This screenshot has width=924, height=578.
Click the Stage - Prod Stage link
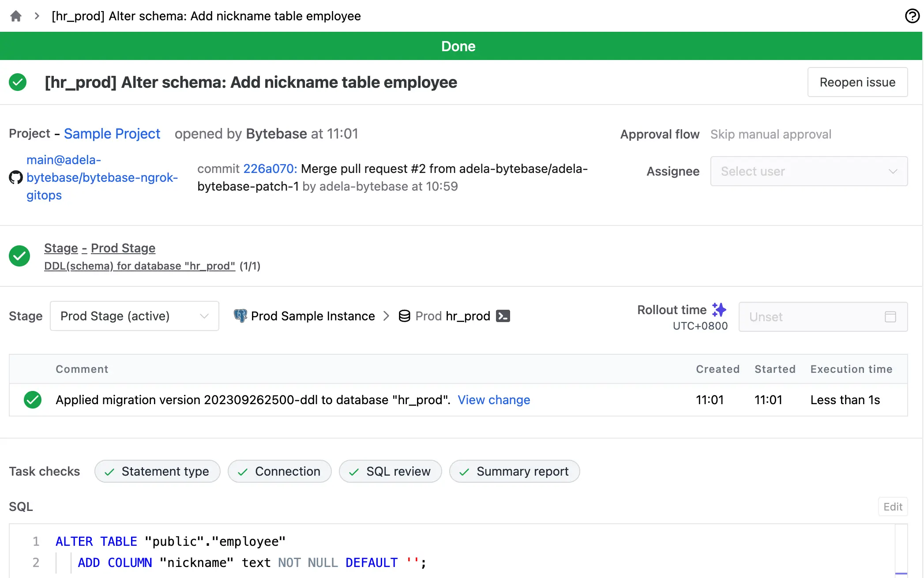[100, 248]
